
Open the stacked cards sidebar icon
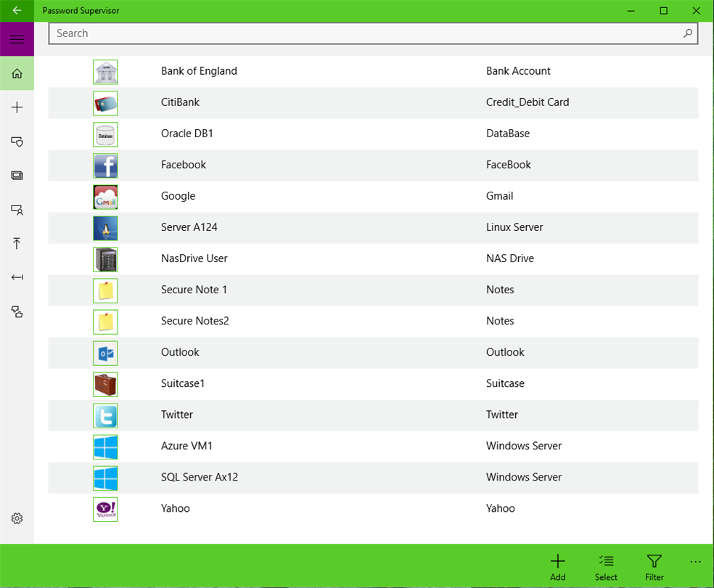[17, 176]
